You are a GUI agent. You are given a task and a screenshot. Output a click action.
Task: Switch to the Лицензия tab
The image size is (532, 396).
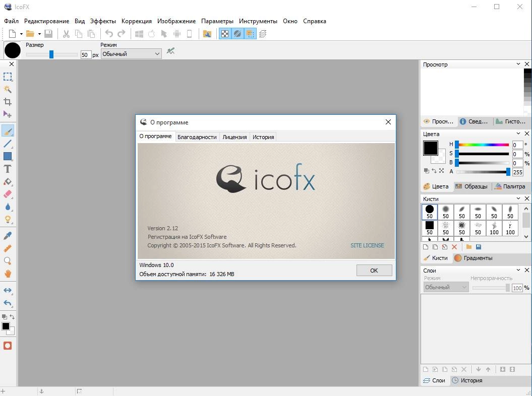click(x=234, y=137)
